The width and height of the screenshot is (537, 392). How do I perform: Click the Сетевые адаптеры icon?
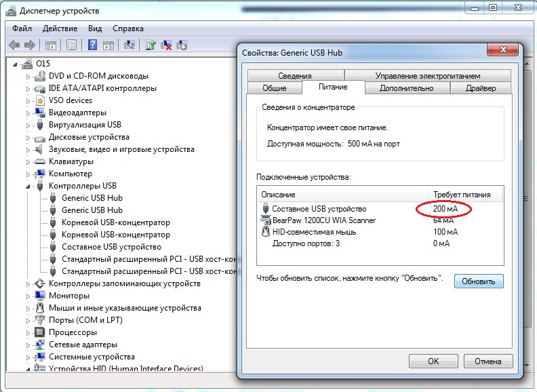(x=40, y=345)
